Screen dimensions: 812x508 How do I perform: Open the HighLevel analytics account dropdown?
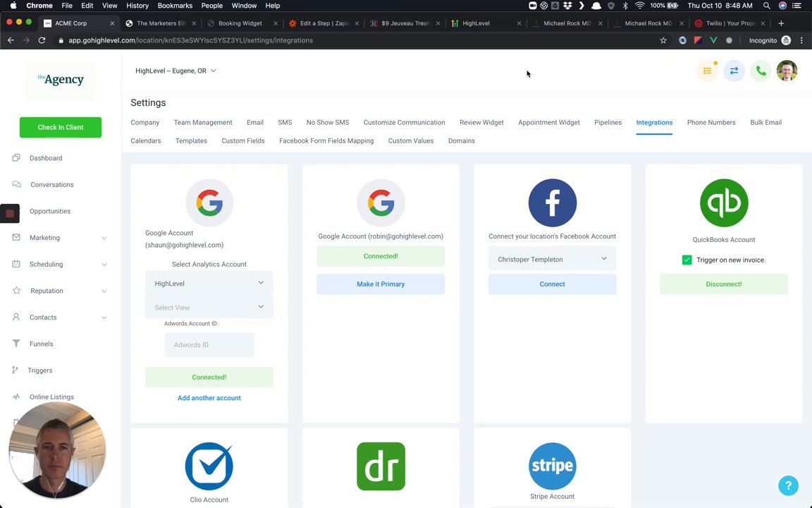coord(209,283)
